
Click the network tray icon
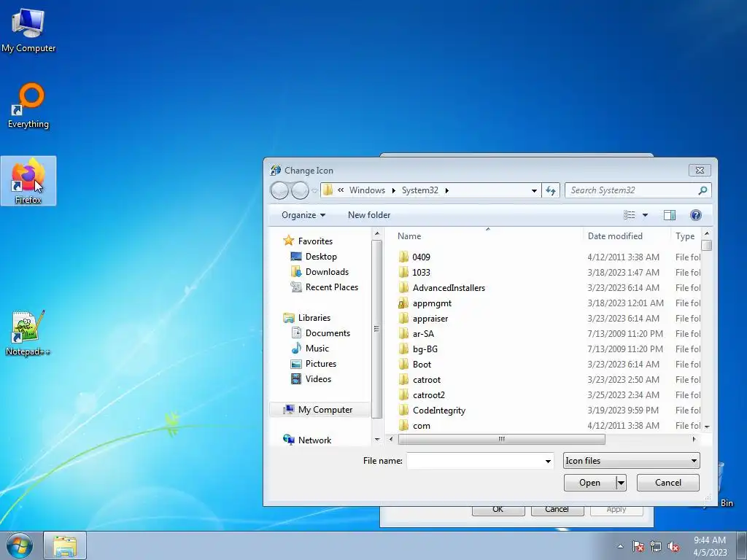pyautogui.click(x=656, y=546)
